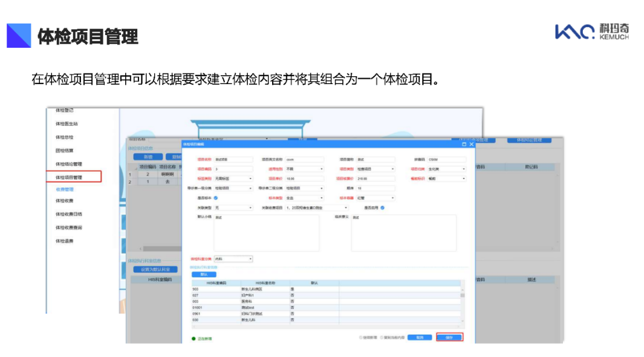The height and width of the screenshot is (357, 644).
Task: Click the 取消 (Cancel) button
Action: (419, 337)
